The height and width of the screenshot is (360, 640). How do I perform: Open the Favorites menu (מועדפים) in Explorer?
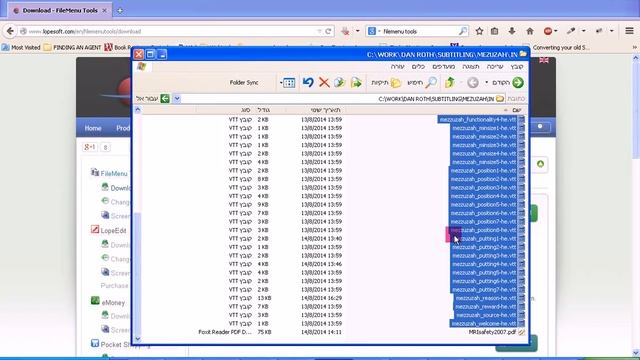[x=444, y=67]
